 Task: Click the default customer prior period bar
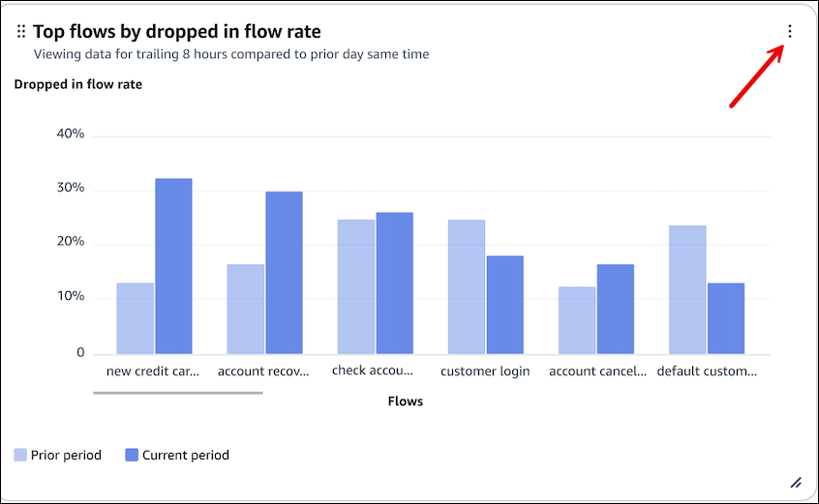pyautogui.click(x=687, y=289)
